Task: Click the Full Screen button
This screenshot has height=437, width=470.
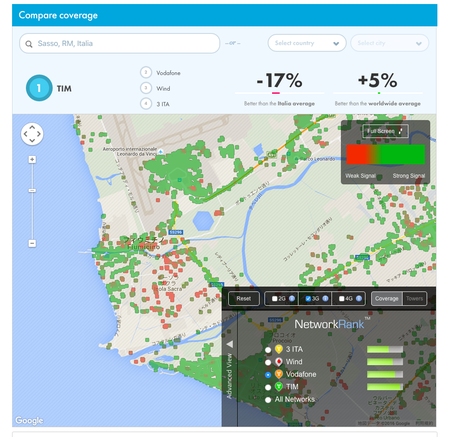Action: (385, 131)
